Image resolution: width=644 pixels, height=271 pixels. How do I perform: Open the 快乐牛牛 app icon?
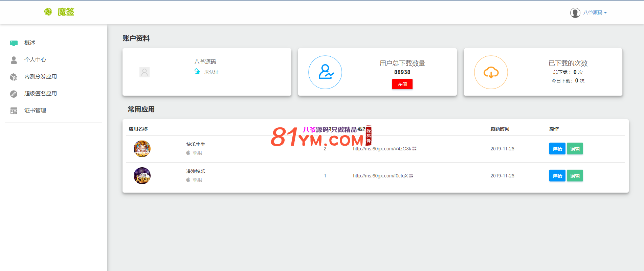142,149
